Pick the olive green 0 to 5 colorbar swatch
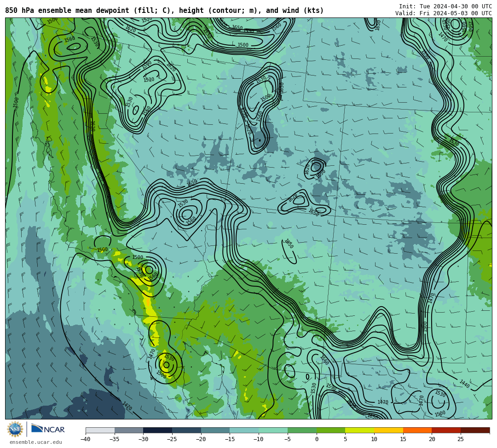Image resolution: width=497 pixels, height=448 pixels. [x=331, y=430]
